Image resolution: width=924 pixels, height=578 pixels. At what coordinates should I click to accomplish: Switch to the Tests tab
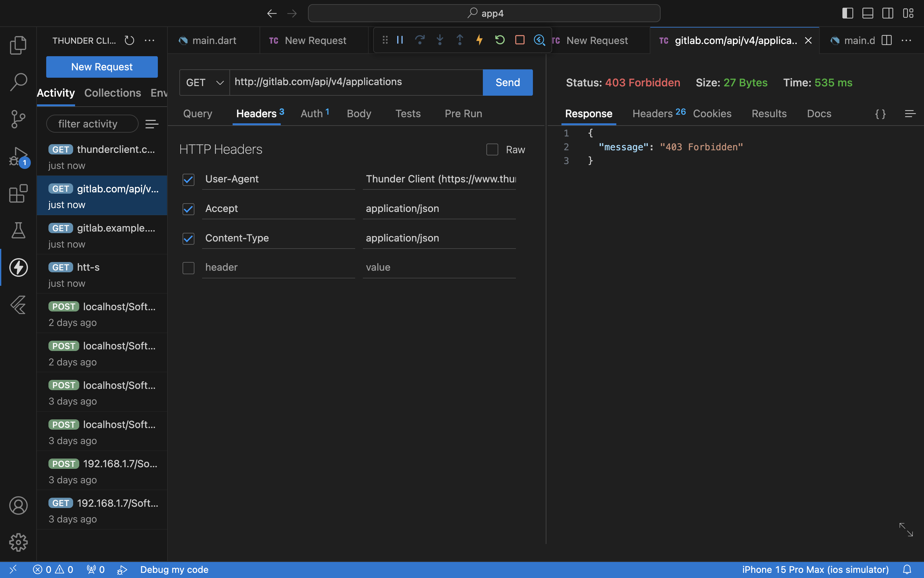coord(408,114)
